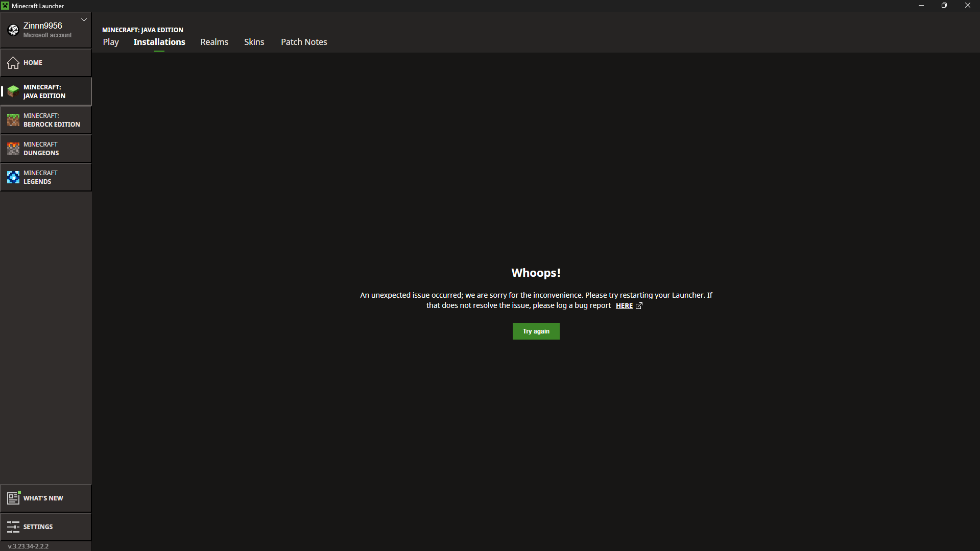Choose MINECRAFT LEGENDS sidebar label

pos(40,177)
